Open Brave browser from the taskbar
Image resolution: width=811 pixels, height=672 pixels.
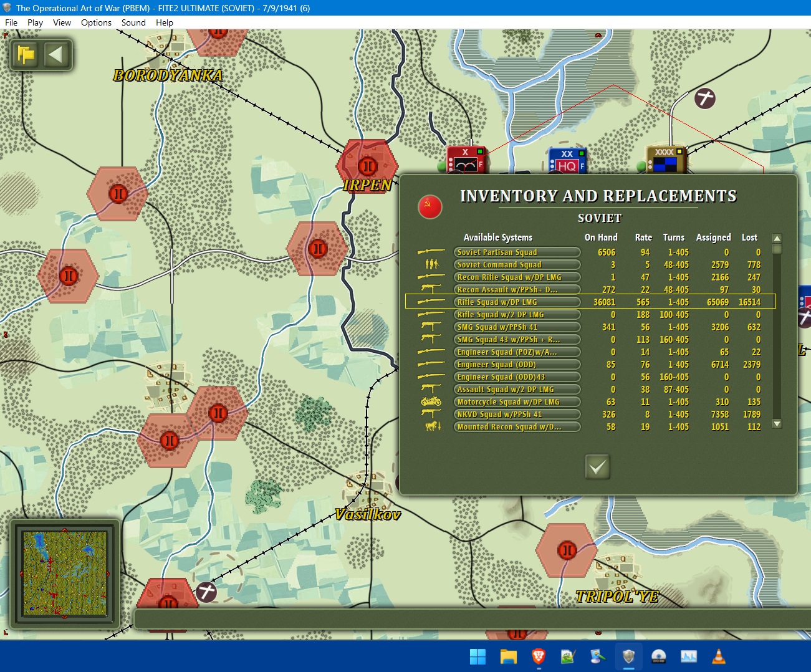tap(538, 656)
